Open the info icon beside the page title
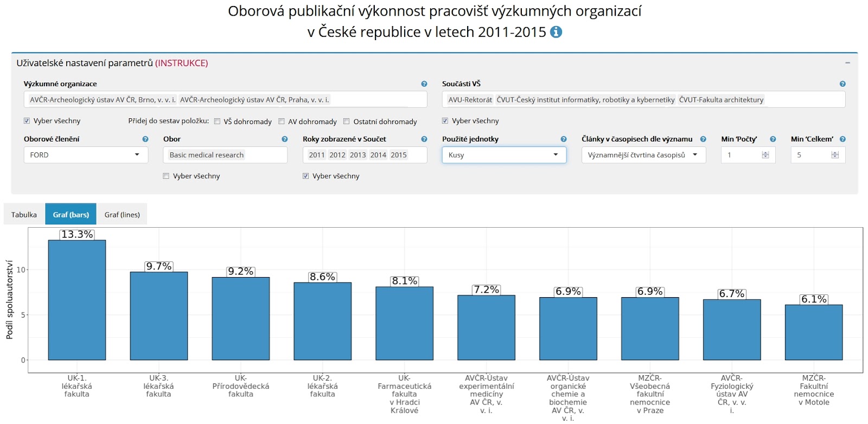 (556, 32)
